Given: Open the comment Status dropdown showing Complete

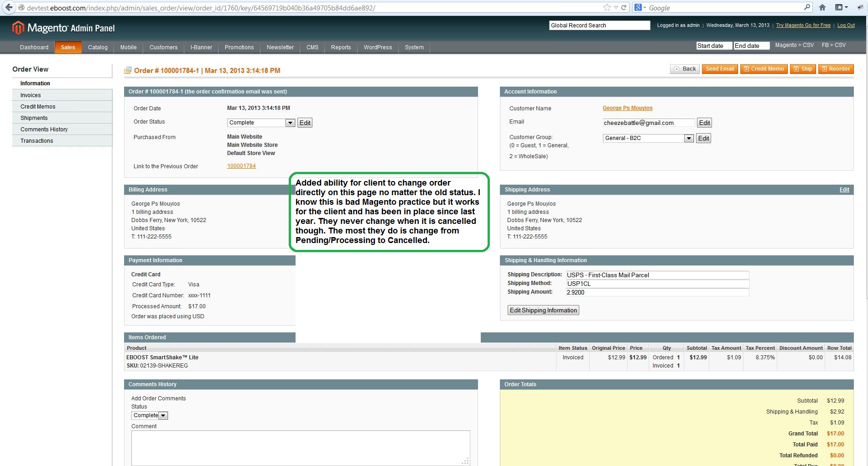Looking at the screenshot, I should [x=150, y=415].
